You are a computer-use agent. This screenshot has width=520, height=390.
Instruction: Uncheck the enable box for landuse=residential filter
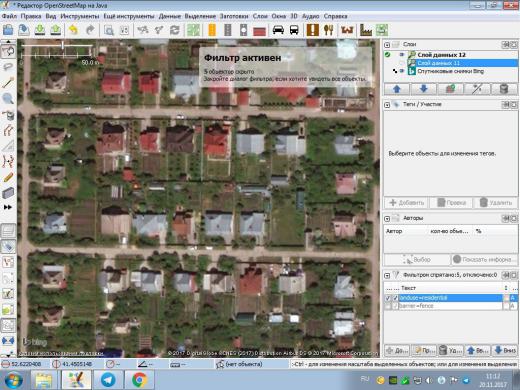388,298
